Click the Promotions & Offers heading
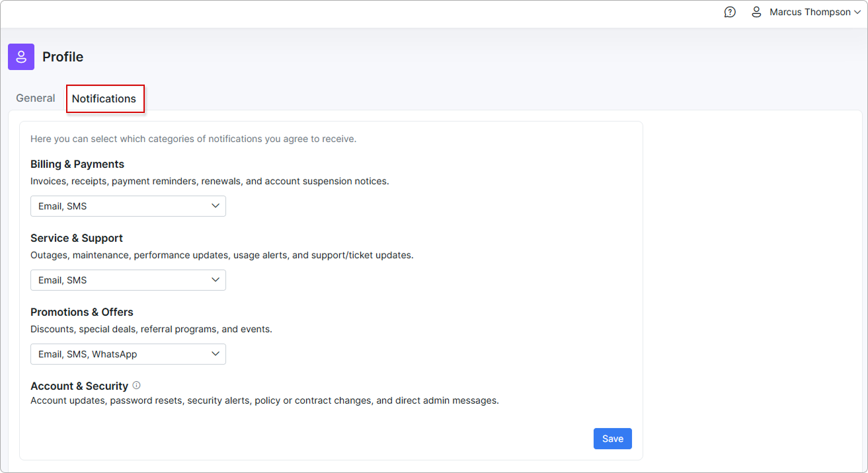Image resolution: width=868 pixels, height=473 pixels. pyautogui.click(x=82, y=312)
